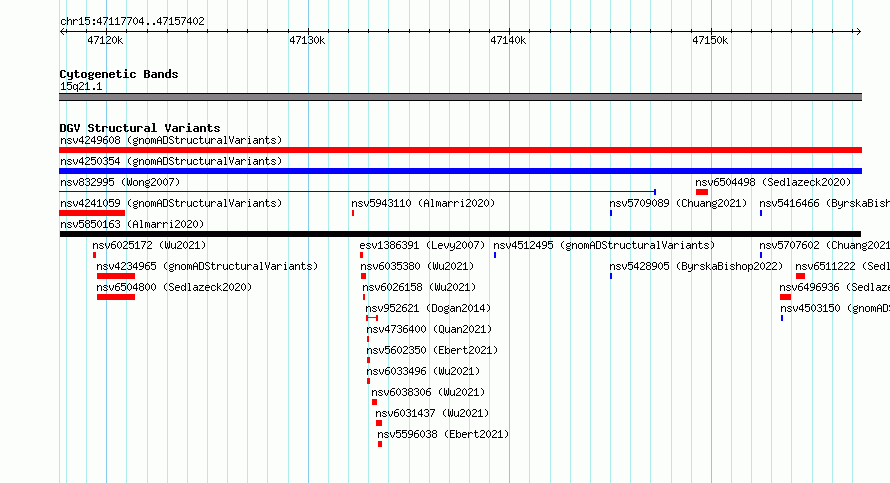Open nsv5850163 (Almarri2020) variant label
Viewport: 890px width, 483px height.
132,224
